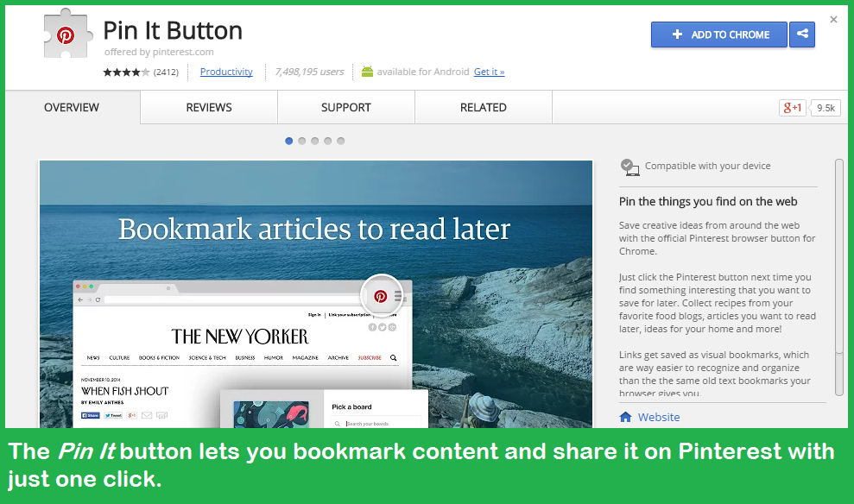Select the first carousel dot
854x504 pixels.
[x=289, y=141]
